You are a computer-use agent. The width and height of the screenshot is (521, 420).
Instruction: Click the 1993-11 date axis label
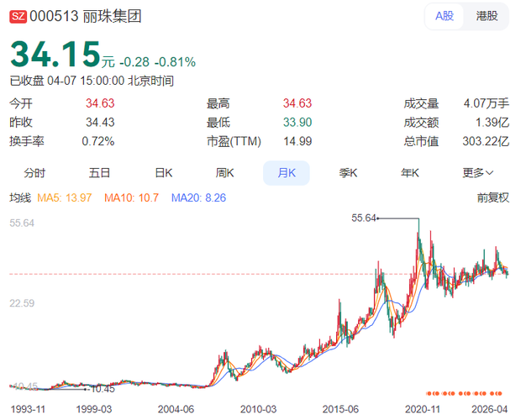pyautogui.click(x=28, y=409)
